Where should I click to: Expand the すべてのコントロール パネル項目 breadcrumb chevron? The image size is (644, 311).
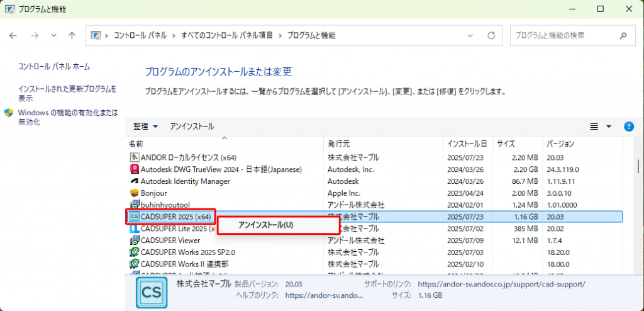280,36
